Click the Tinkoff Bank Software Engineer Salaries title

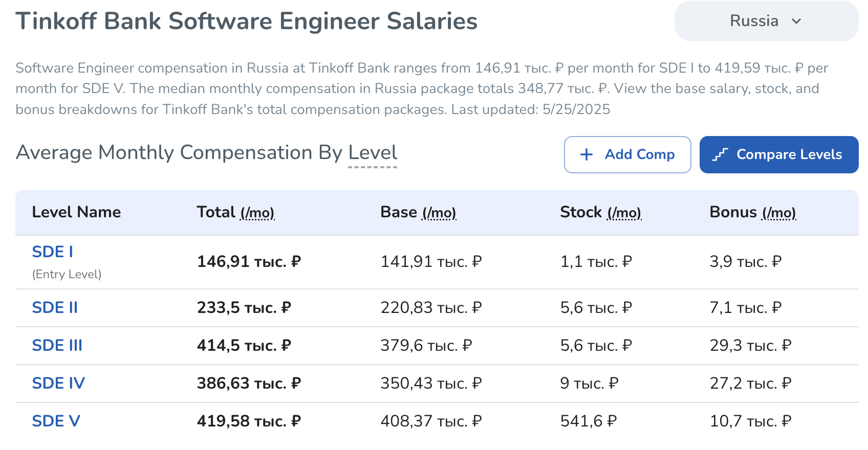(246, 21)
